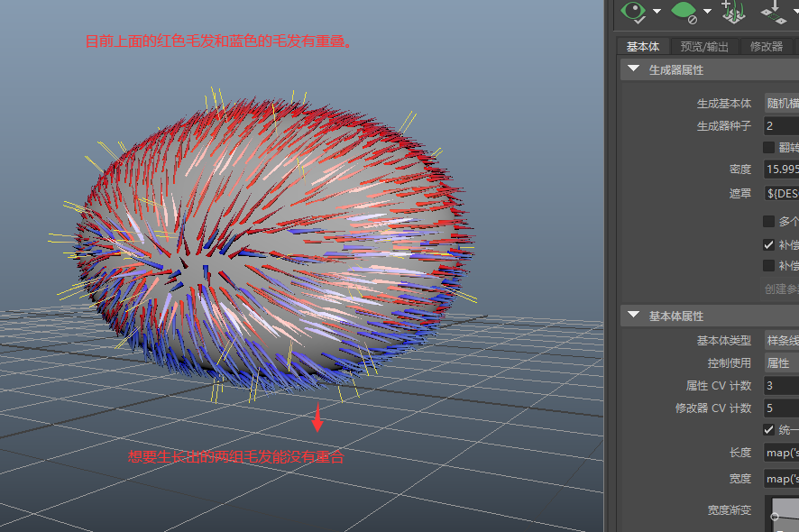Image resolution: width=799 pixels, height=532 pixels.
Task: Collapse the 基本体属性 section
Action: (633, 315)
